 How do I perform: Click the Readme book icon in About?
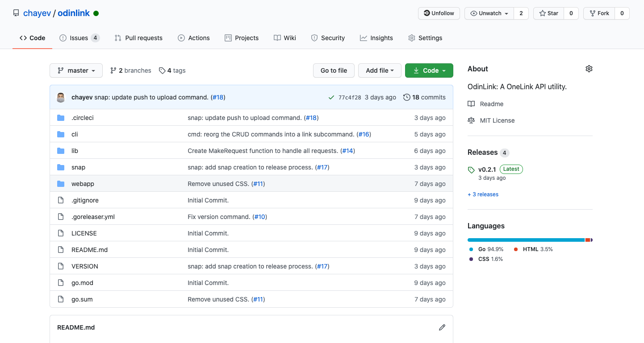click(x=471, y=104)
